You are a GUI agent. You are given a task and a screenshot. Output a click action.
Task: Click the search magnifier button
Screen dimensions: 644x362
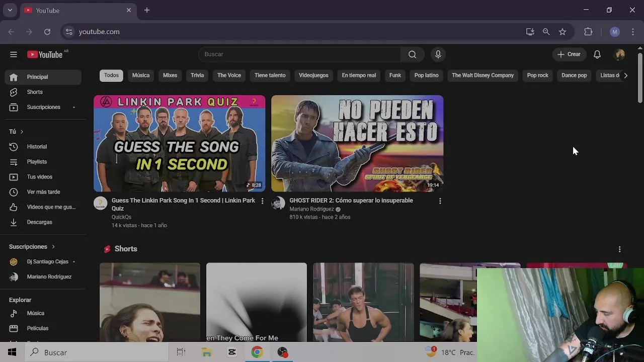point(413,54)
